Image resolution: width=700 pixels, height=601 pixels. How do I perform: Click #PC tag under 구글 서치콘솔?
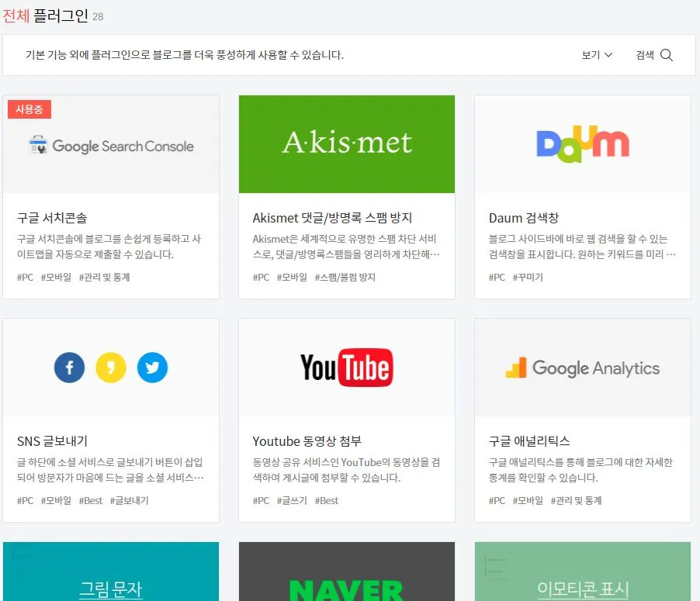click(x=25, y=277)
